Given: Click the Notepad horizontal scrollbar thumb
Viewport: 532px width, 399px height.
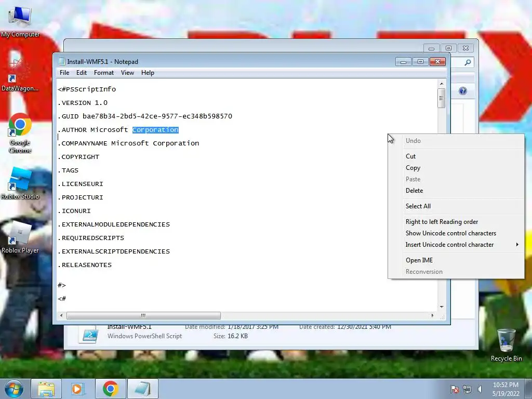Looking at the screenshot, I should (x=143, y=315).
